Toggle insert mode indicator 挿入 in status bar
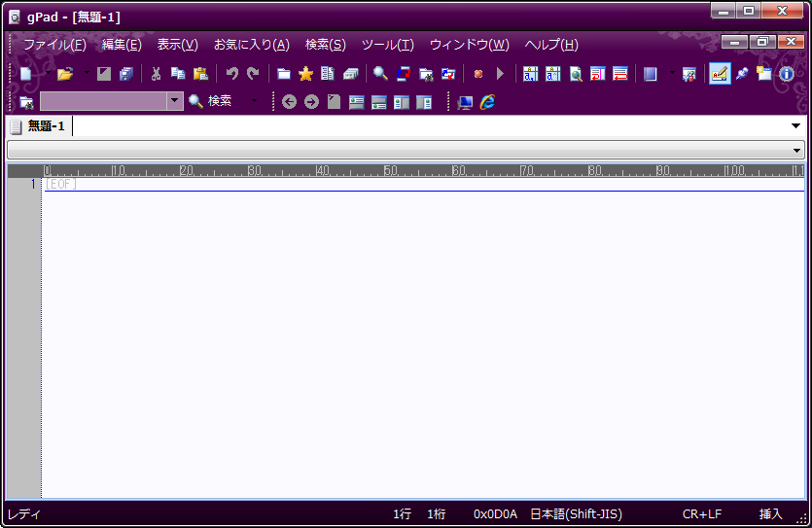The height and width of the screenshot is (528, 812). [770, 513]
